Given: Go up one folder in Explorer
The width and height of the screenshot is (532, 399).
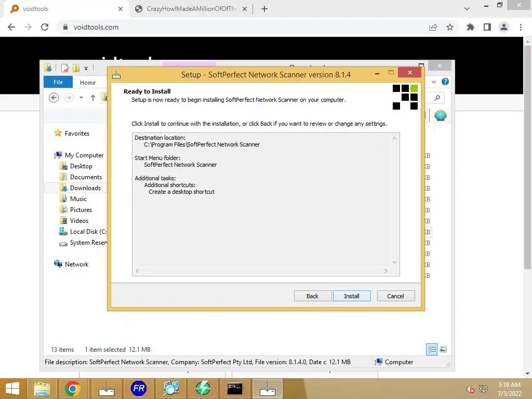Looking at the screenshot, I should (x=92, y=98).
